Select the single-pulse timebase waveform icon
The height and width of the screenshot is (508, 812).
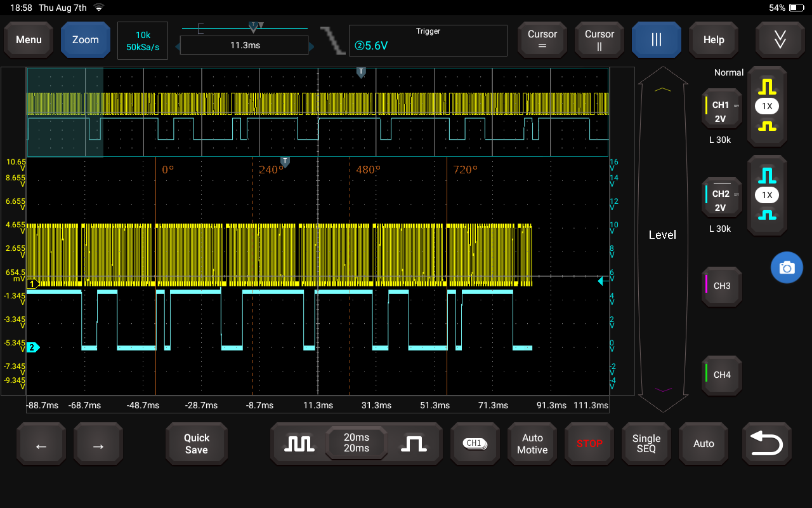414,443
